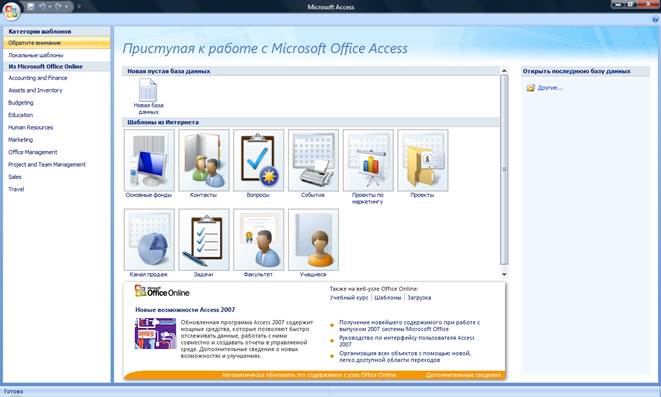
Task: Open Project and Team Management category
Action: [47, 164]
